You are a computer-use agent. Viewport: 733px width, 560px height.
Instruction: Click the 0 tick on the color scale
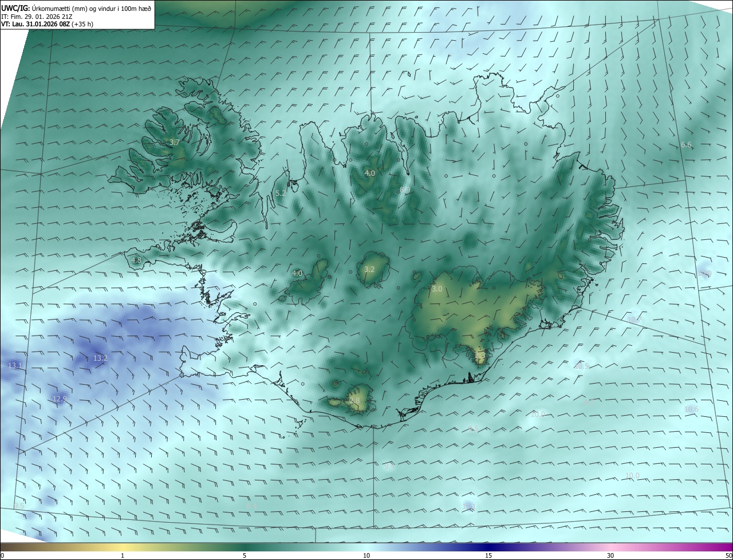click(x=2, y=555)
